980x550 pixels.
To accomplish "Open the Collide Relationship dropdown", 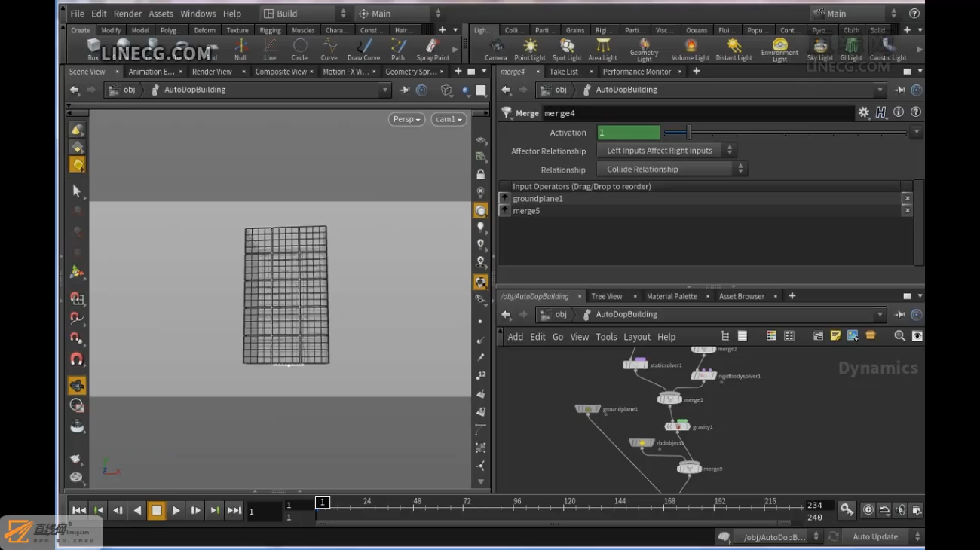I will click(672, 170).
